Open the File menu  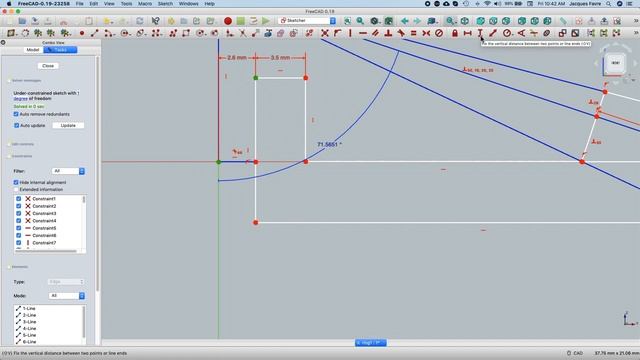pos(80,4)
